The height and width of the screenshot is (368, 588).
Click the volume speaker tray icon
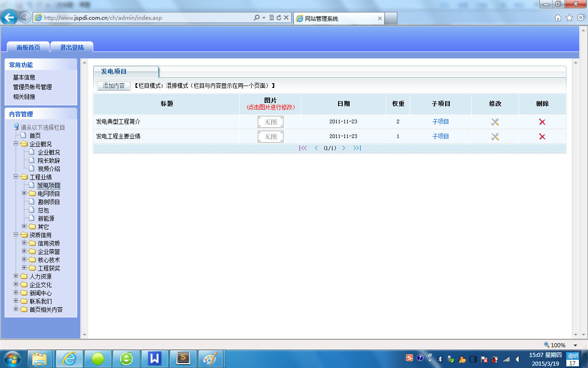[x=518, y=359]
